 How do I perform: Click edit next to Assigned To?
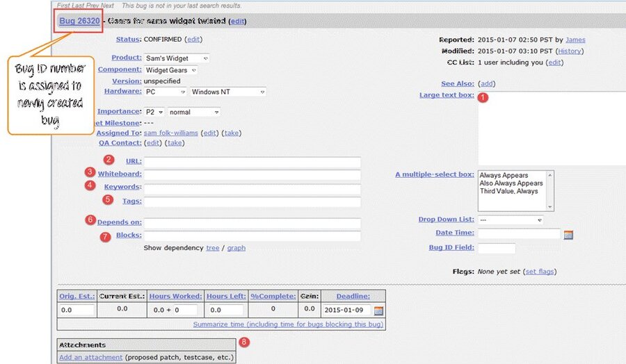(x=209, y=133)
